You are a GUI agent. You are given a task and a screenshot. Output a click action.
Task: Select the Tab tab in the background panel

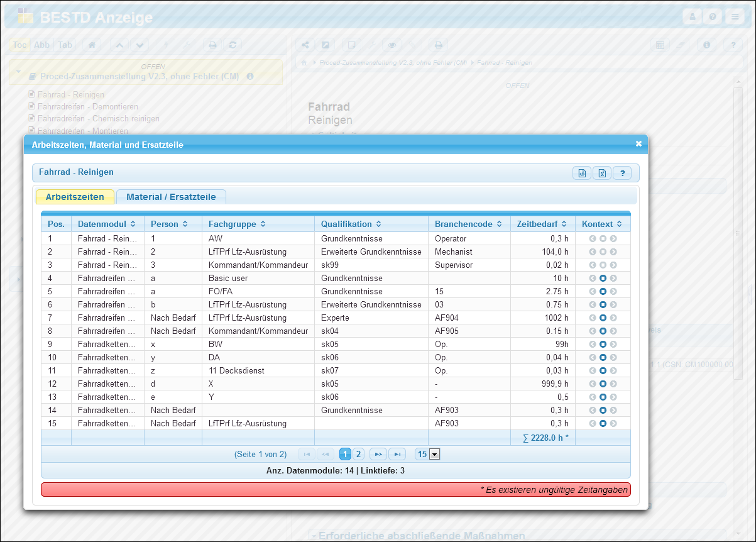[x=65, y=45]
